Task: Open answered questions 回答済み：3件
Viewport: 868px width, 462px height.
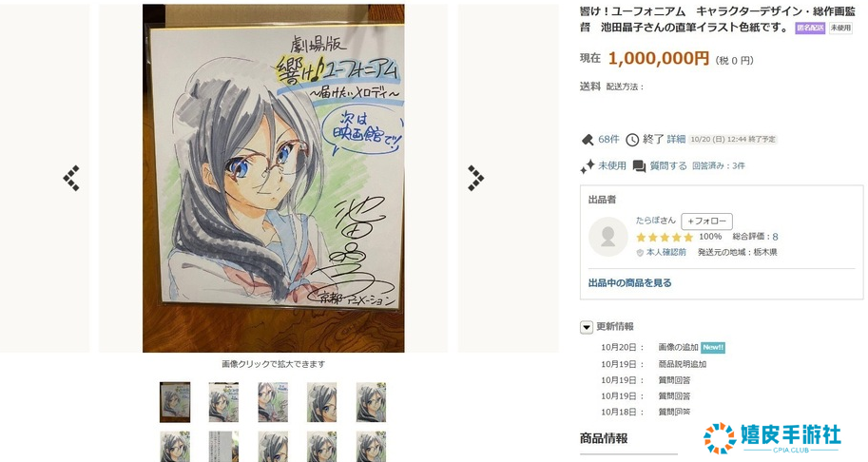Action: 719,166
